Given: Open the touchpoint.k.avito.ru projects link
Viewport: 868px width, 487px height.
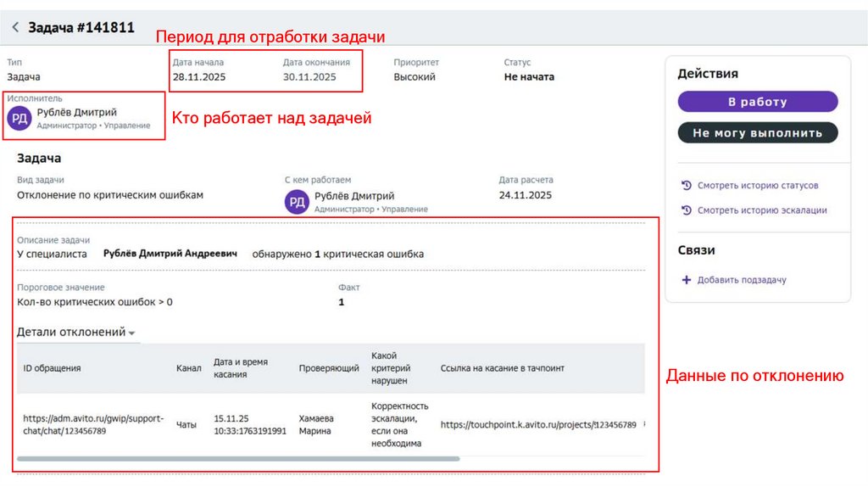Looking at the screenshot, I should click(538, 424).
